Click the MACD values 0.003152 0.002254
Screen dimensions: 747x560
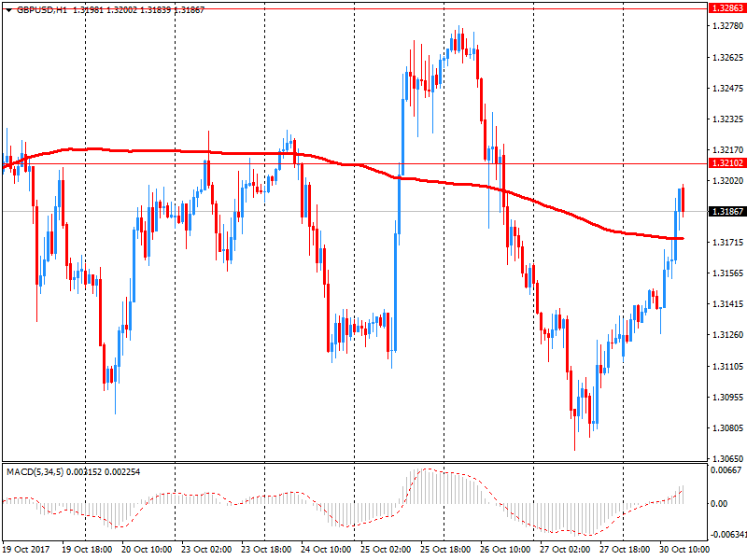point(104,472)
